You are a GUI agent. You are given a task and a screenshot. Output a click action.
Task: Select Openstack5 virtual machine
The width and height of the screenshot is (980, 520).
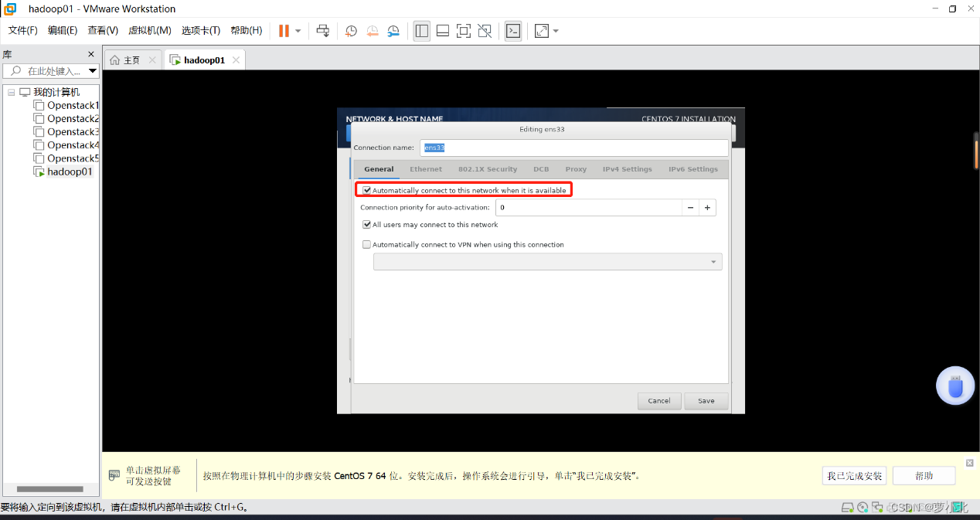pyautogui.click(x=73, y=158)
